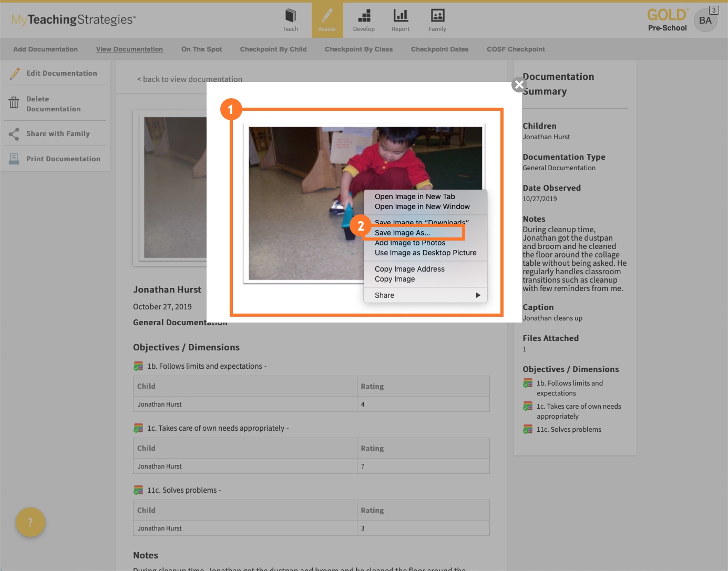The width and height of the screenshot is (728, 571).
Task: Select Open Image in New Tab option
Action: click(414, 196)
